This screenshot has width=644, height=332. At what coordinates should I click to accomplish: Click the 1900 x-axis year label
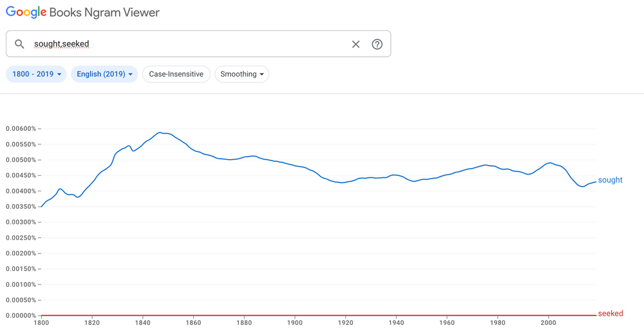295,323
